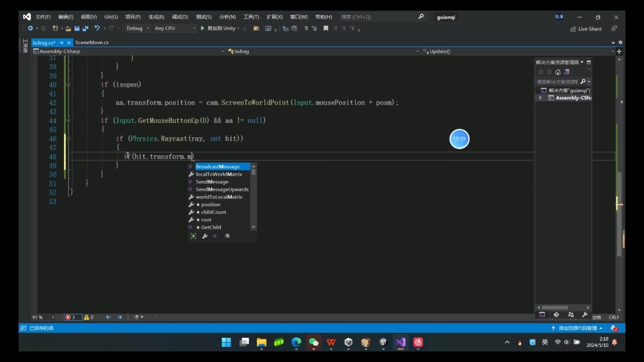Click 添加到源代码管理 in status bar
The width and height of the screenshot is (644, 362).
(577, 328)
